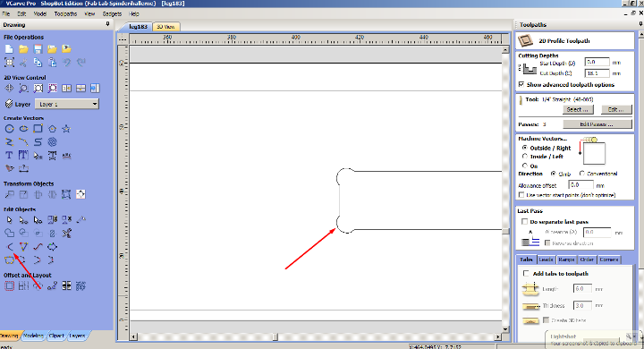This screenshot has height=349, width=644.
Task: Click the Cut Depth input field
Action: 597,73
